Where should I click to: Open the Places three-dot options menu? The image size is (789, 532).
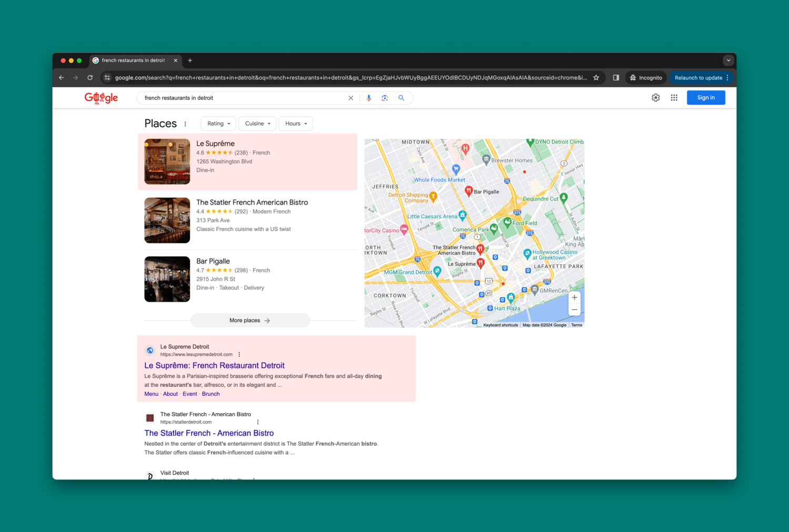tap(185, 124)
